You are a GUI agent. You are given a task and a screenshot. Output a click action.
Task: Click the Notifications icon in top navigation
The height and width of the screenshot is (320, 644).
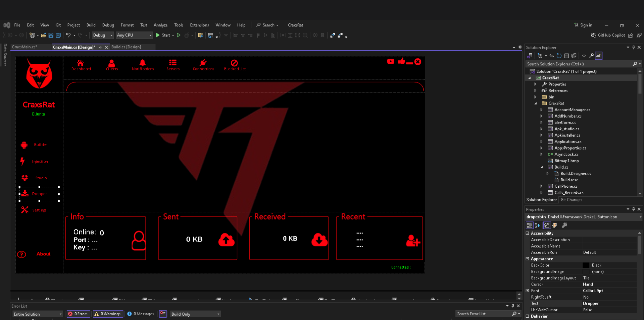(143, 65)
